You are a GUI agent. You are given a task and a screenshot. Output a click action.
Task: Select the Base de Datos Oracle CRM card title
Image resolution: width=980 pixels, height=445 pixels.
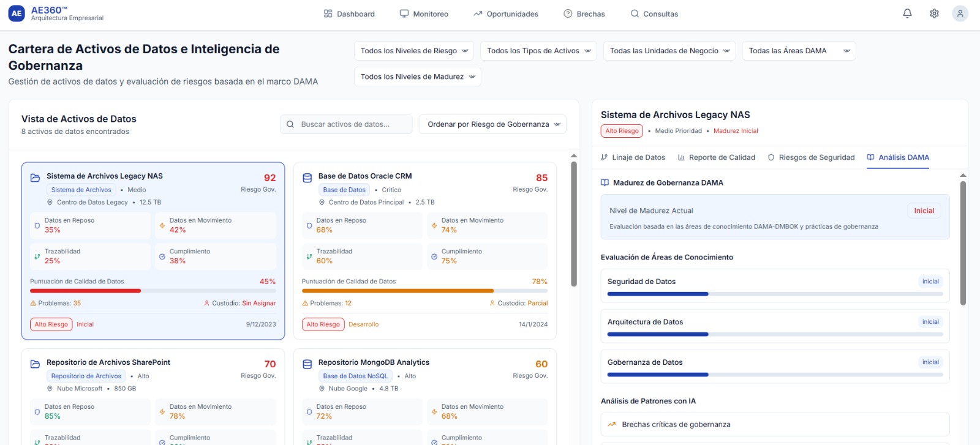(x=365, y=176)
